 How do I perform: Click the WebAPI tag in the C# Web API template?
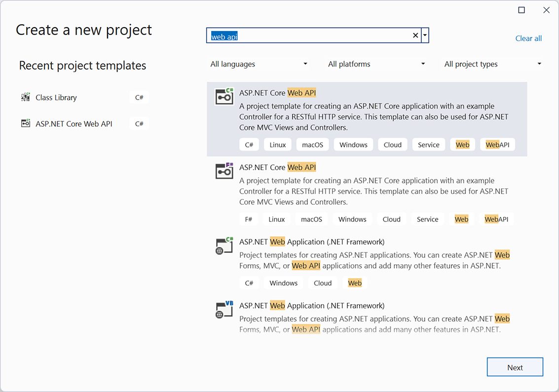coord(497,144)
